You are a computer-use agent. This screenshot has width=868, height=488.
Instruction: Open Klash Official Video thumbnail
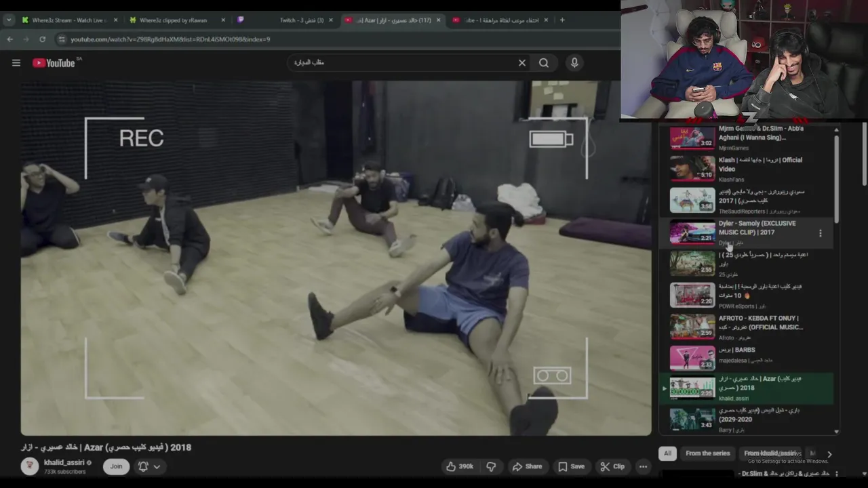pos(692,169)
